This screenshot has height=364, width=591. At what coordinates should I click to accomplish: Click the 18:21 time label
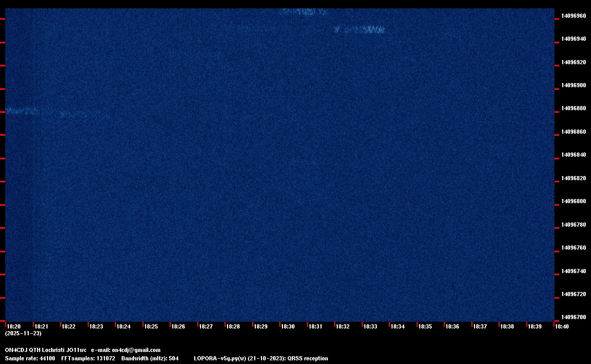(x=41, y=326)
